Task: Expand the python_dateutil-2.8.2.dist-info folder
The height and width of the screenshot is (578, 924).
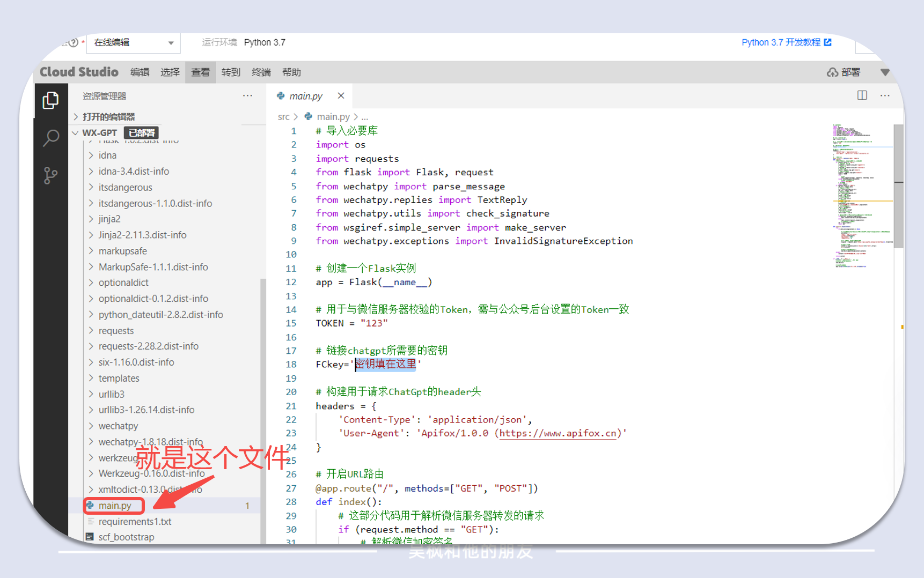Action: click(x=160, y=315)
